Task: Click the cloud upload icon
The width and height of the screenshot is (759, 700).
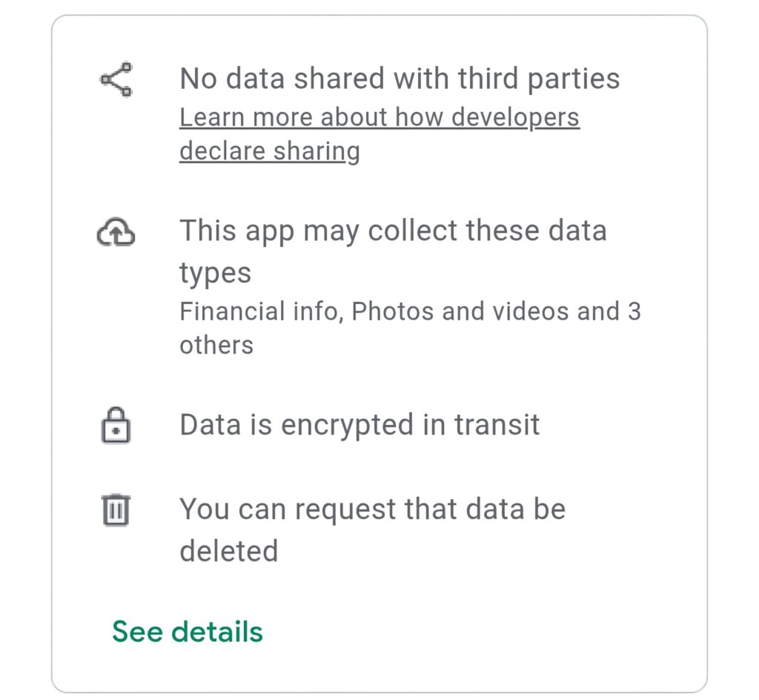Action: pos(116,232)
